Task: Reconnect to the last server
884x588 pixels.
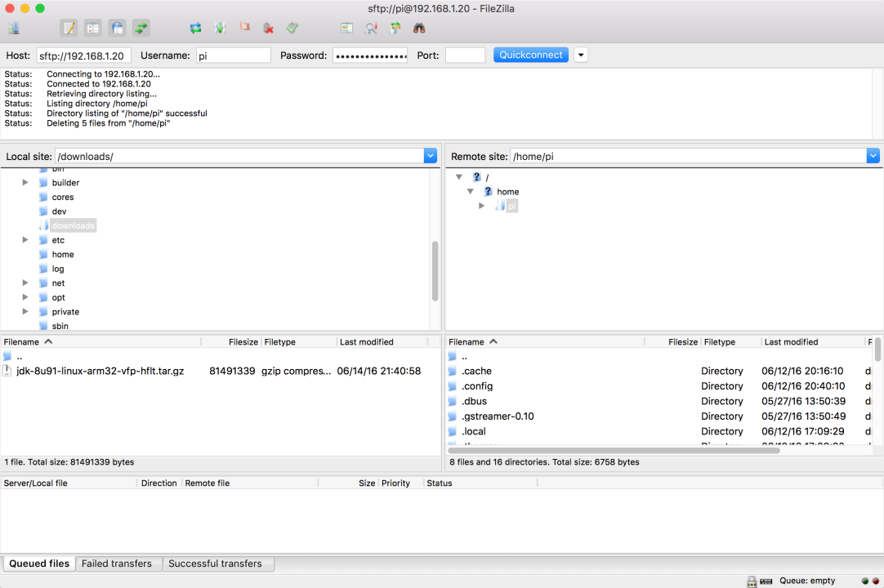Action: pyautogui.click(x=292, y=28)
